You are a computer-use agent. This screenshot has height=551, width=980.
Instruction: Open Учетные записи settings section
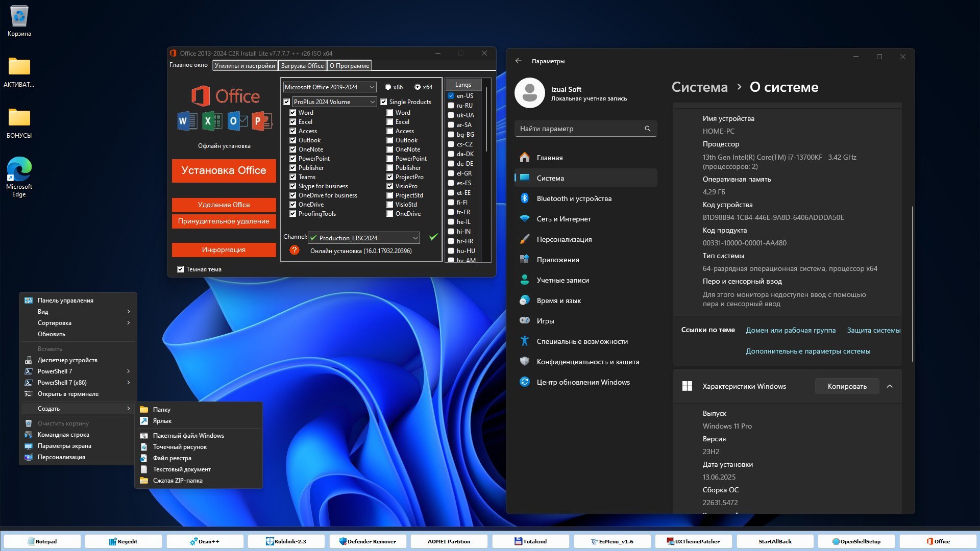pyautogui.click(x=585, y=280)
